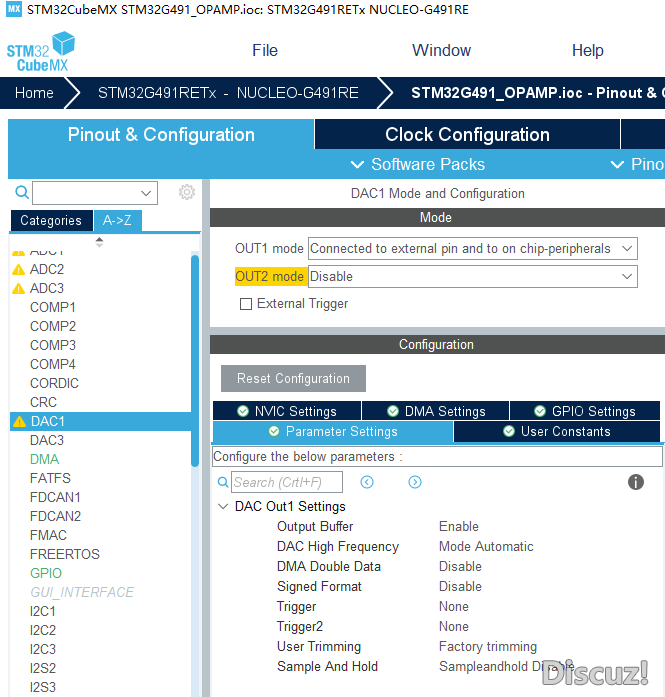This screenshot has height=697, width=665.
Task: Open the peripheral list settings gear
Action: [187, 192]
